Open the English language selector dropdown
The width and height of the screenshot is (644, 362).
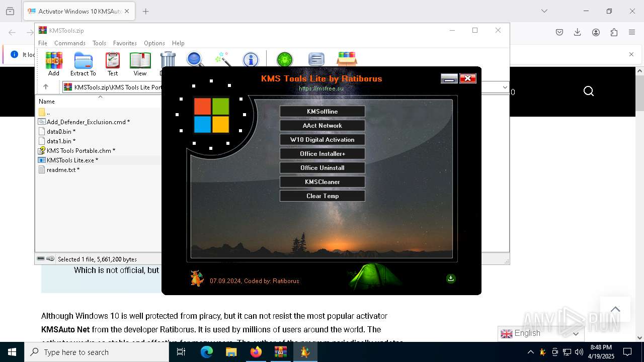tap(541, 333)
